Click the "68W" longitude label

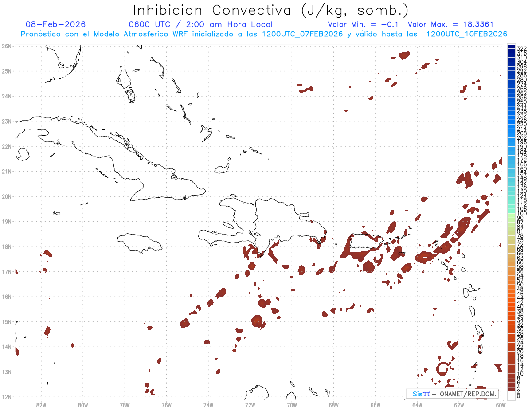coord(334,405)
